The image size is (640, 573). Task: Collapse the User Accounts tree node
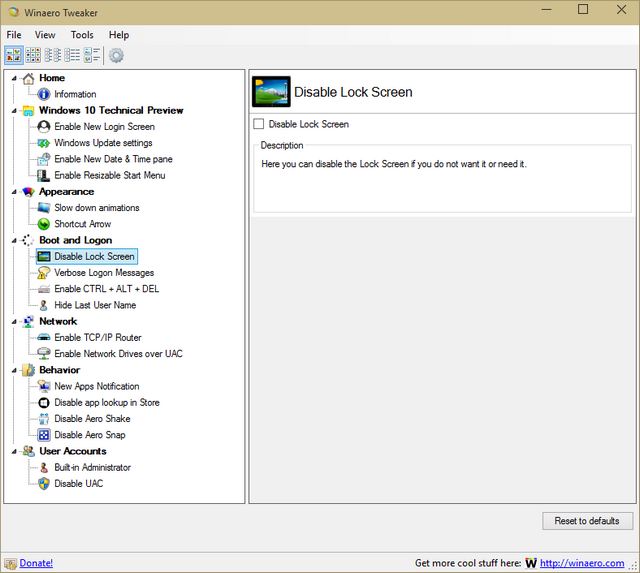coord(14,451)
